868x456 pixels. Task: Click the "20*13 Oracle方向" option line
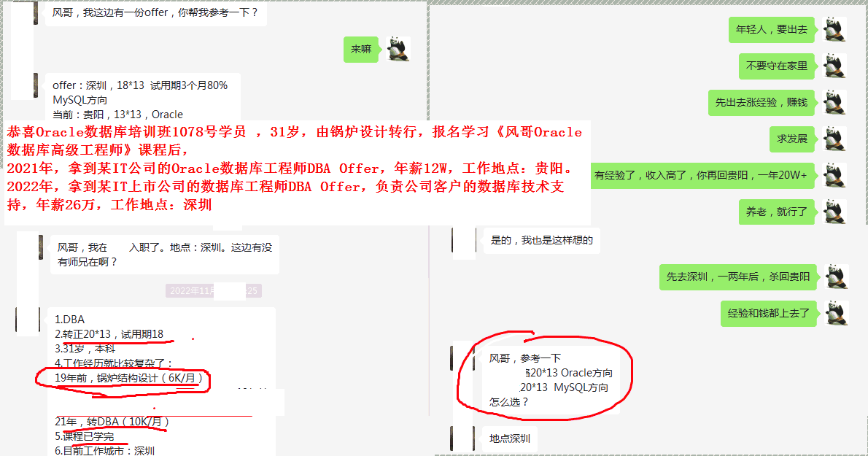[x=569, y=373]
